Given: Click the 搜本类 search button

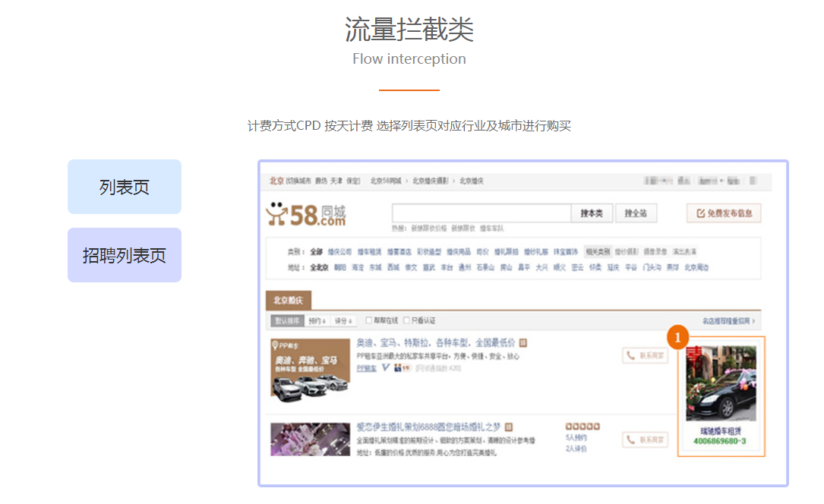Looking at the screenshot, I should 592,213.
